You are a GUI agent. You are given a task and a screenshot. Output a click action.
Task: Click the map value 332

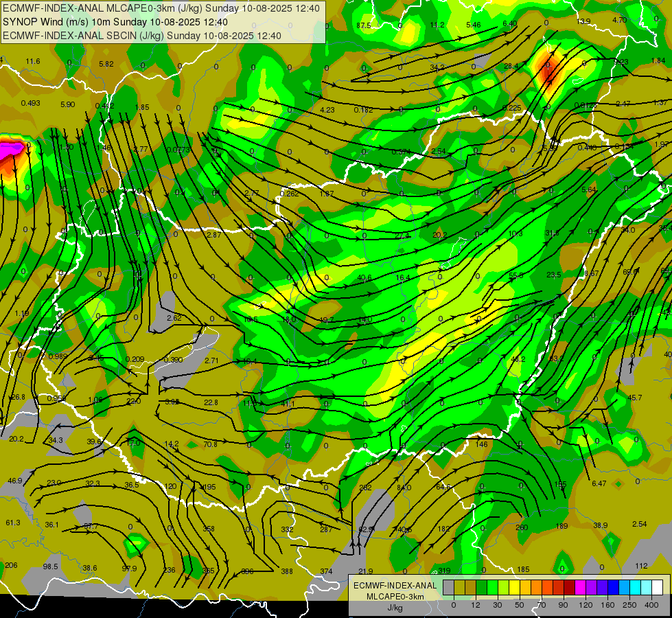(x=287, y=529)
